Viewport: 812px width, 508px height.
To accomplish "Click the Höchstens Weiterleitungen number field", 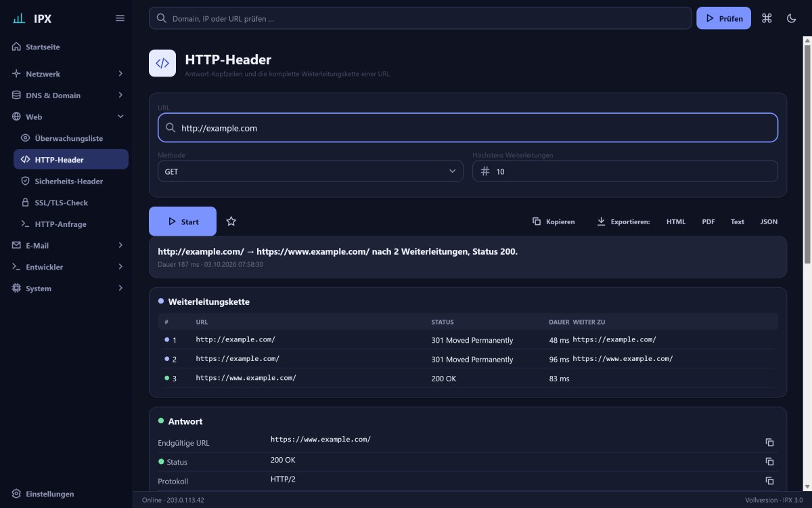I will tap(625, 171).
